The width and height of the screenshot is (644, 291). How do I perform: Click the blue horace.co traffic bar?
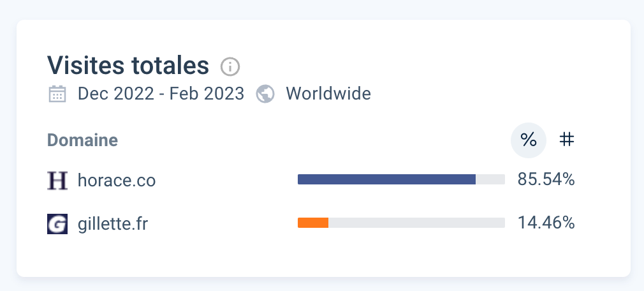pos(386,179)
